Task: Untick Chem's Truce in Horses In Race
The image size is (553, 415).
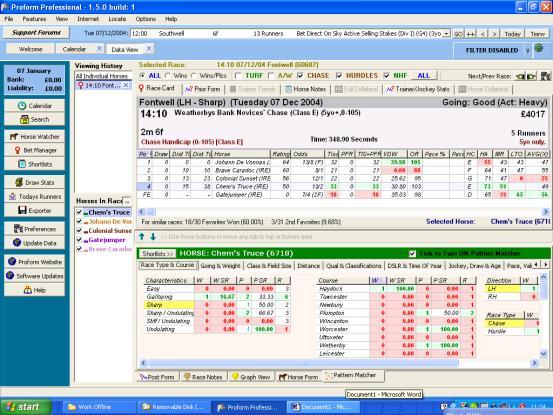Action: [79, 212]
